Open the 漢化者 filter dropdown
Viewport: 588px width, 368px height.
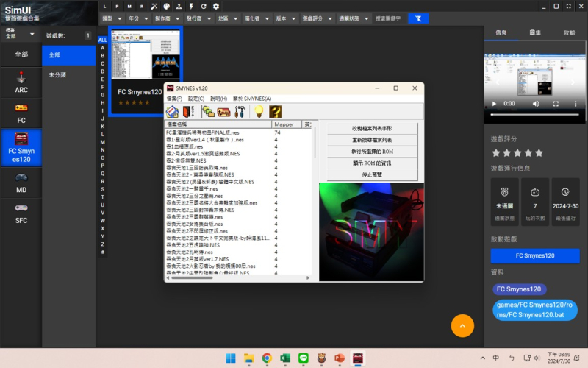point(257,18)
